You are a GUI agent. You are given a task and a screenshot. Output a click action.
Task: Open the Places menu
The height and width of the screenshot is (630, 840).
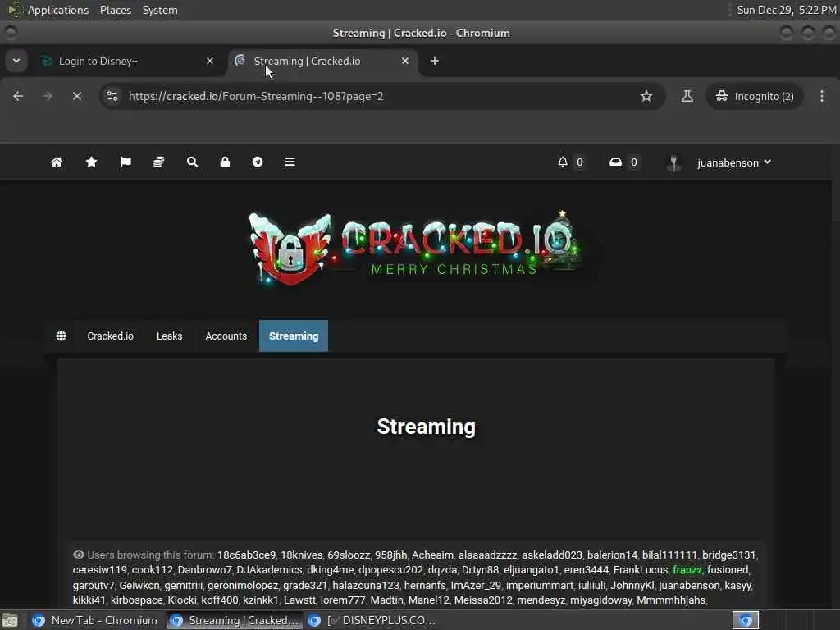point(116,10)
